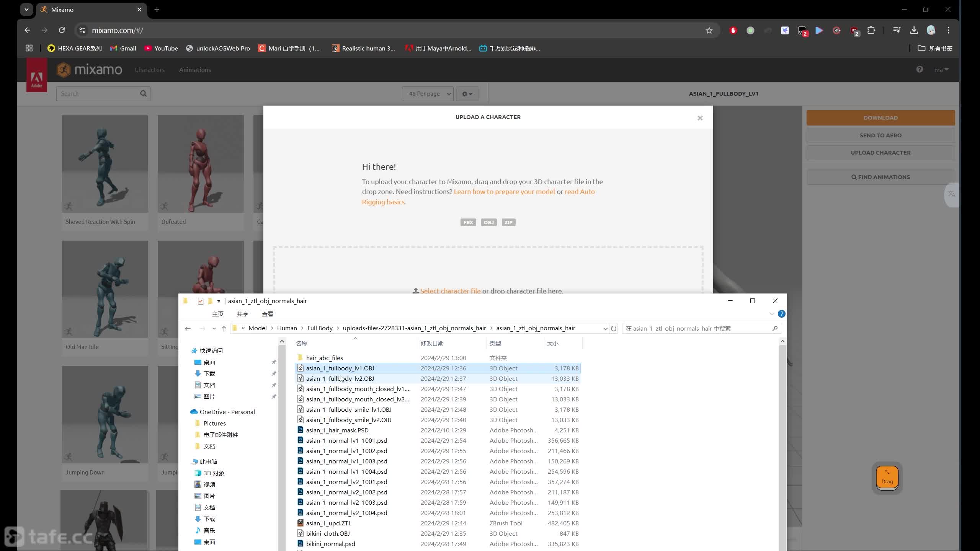Open the ma account dropdown
This screenshot has width=980, height=551.
pyautogui.click(x=941, y=70)
